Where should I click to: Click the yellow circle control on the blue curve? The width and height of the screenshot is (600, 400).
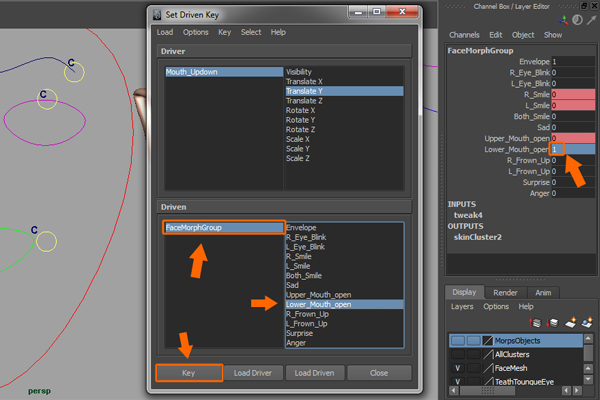(x=74, y=72)
